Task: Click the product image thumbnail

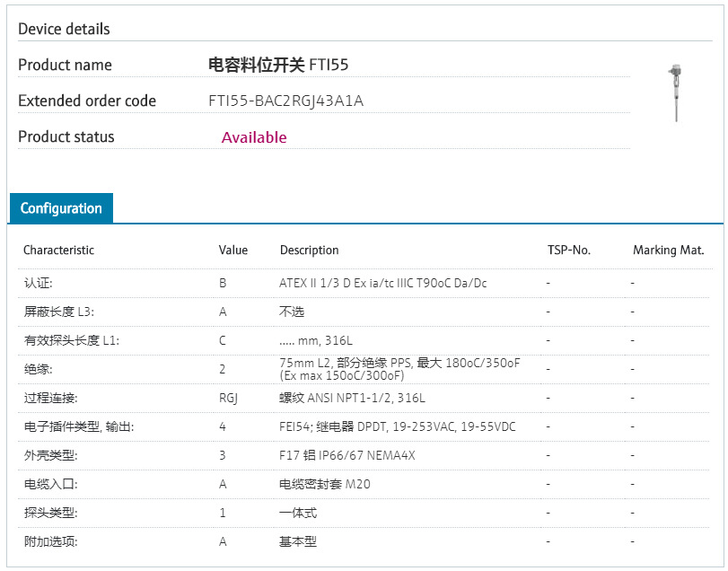Action: pos(673,92)
